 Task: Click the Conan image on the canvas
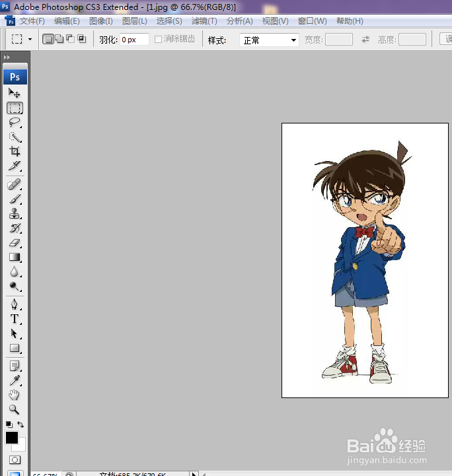coord(365,260)
